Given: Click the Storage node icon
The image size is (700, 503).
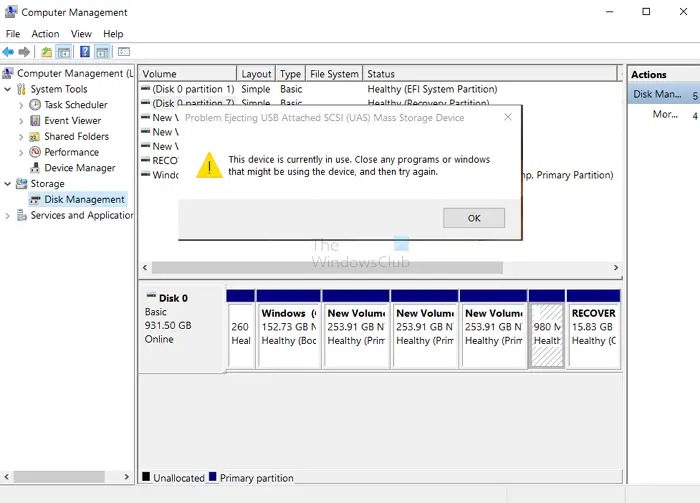Looking at the screenshot, I should click(21, 183).
